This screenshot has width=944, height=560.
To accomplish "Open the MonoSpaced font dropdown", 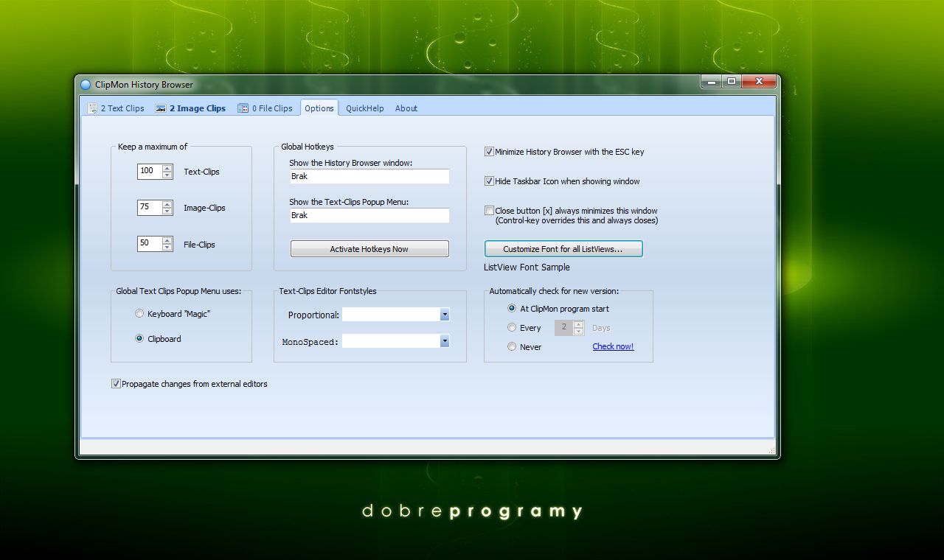I will click(445, 341).
